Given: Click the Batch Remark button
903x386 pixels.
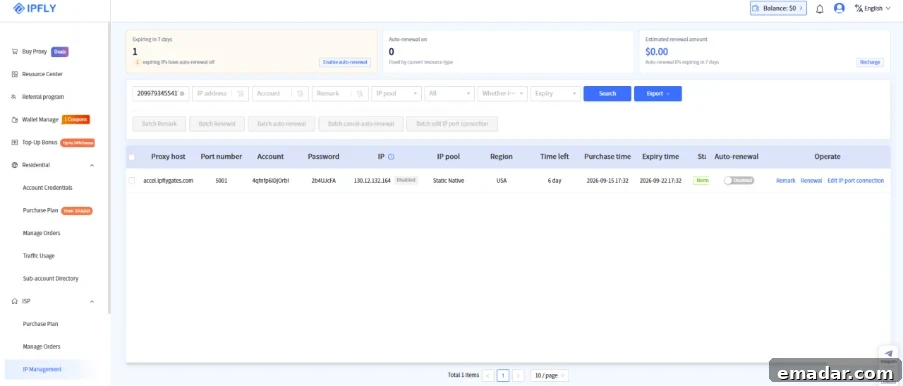Looking at the screenshot, I should 159,124.
